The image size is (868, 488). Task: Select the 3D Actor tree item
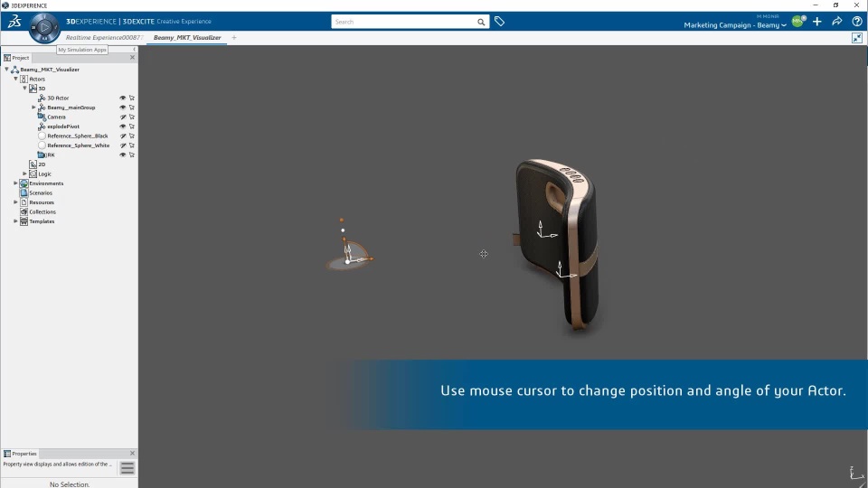pyautogui.click(x=58, y=98)
